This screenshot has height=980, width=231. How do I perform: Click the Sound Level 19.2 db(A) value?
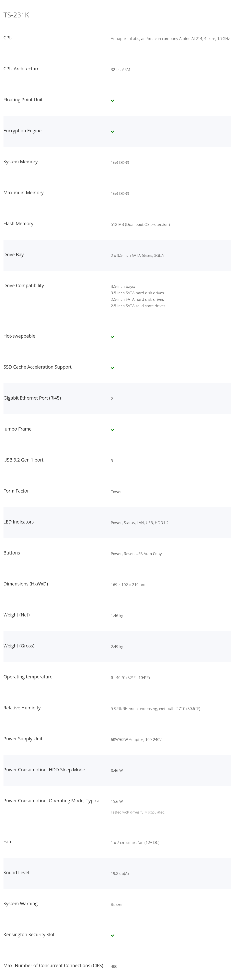click(x=120, y=874)
